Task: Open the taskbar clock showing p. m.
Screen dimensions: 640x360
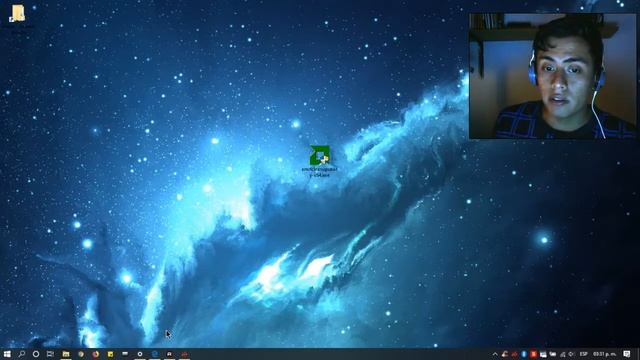Action: 604,354
